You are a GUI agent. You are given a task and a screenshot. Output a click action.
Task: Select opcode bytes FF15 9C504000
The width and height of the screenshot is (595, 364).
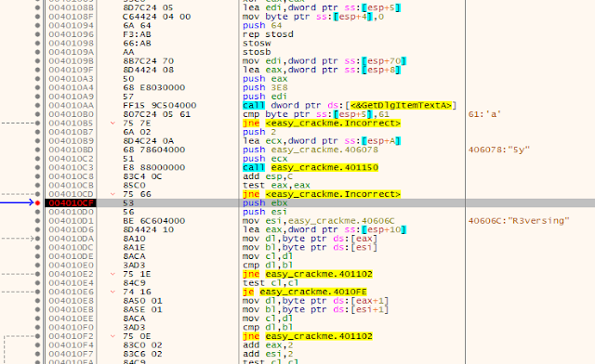click(160, 106)
